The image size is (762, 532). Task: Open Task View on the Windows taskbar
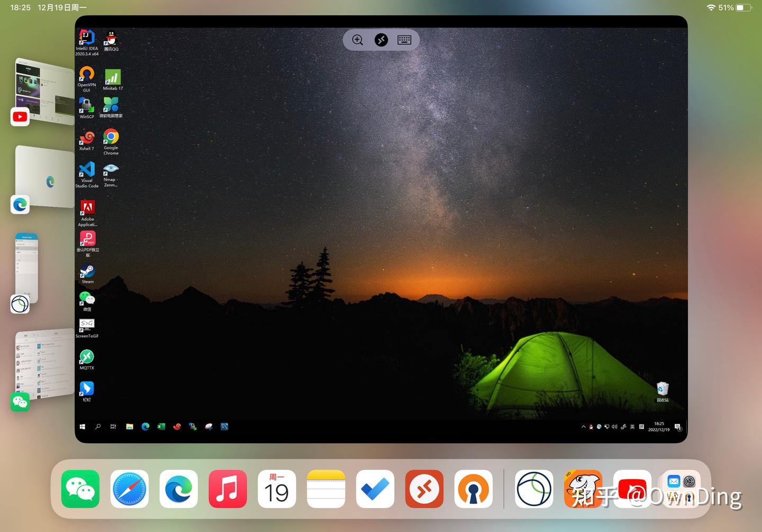(113, 427)
